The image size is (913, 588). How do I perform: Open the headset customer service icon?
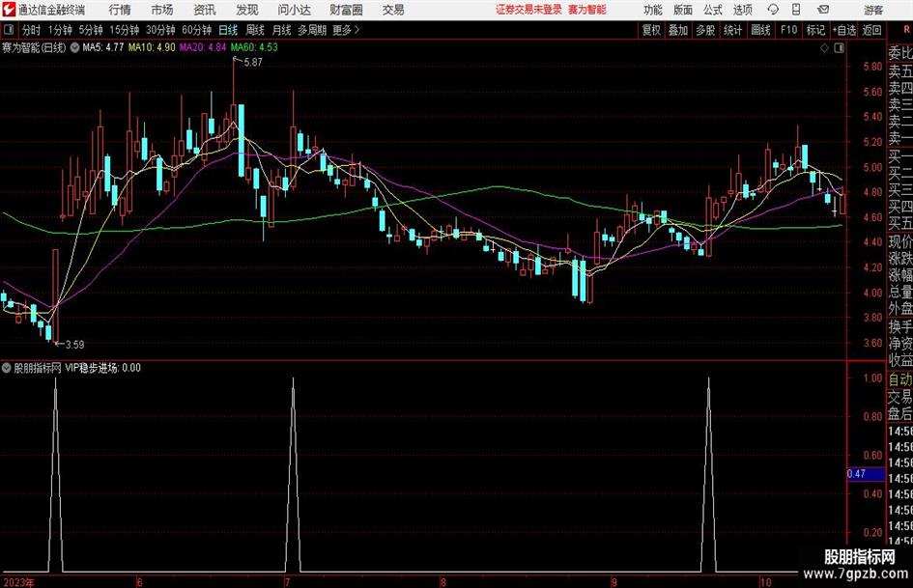point(773,10)
